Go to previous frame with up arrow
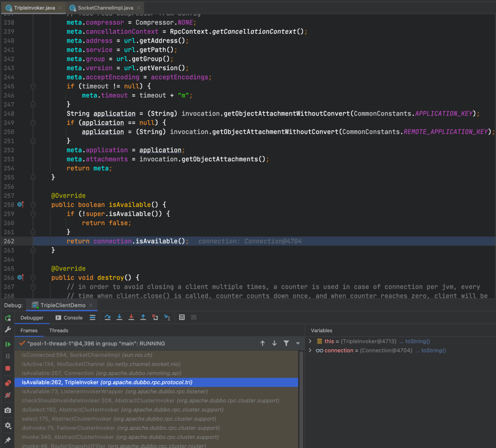The height and width of the screenshot is (448, 496). 263,343
